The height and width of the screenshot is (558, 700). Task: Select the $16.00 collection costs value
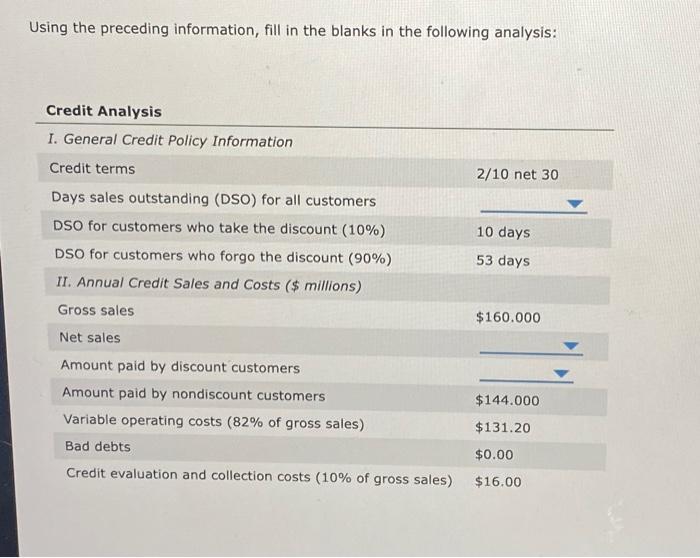point(498,482)
